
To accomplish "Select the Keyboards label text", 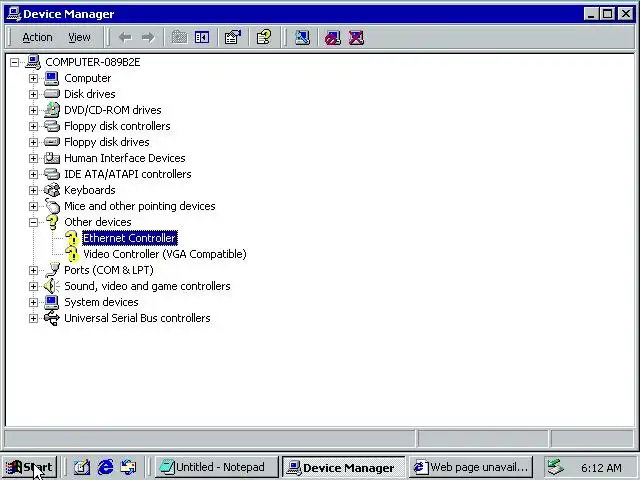I will (x=90, y=190).
